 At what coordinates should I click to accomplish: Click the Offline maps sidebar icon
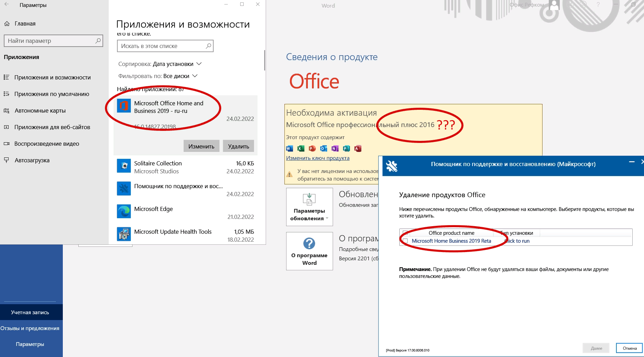[6, 110]
